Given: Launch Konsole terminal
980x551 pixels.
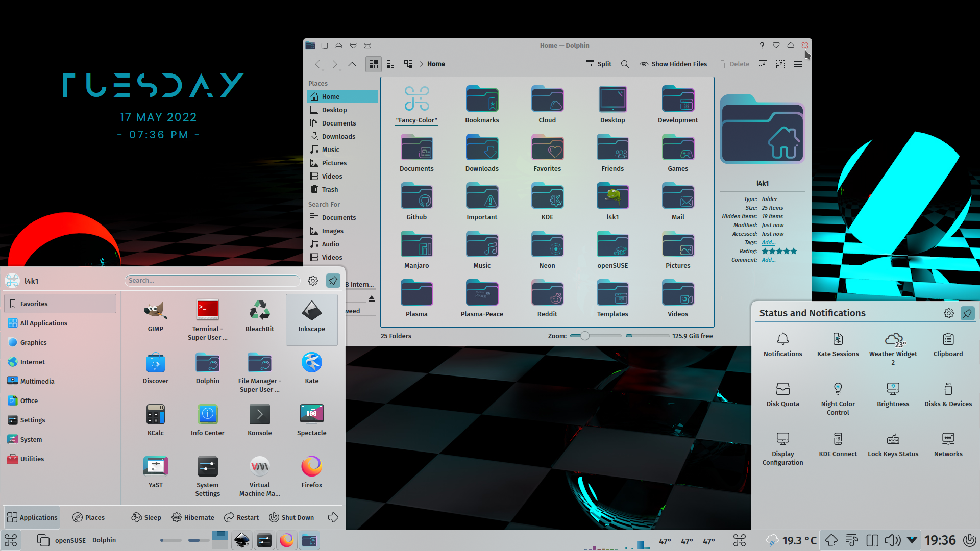Looking at the screenshot, I should (260, 420).
